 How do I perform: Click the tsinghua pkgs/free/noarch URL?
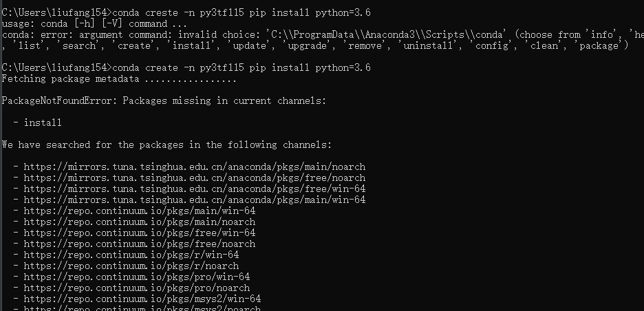point(194,178)
